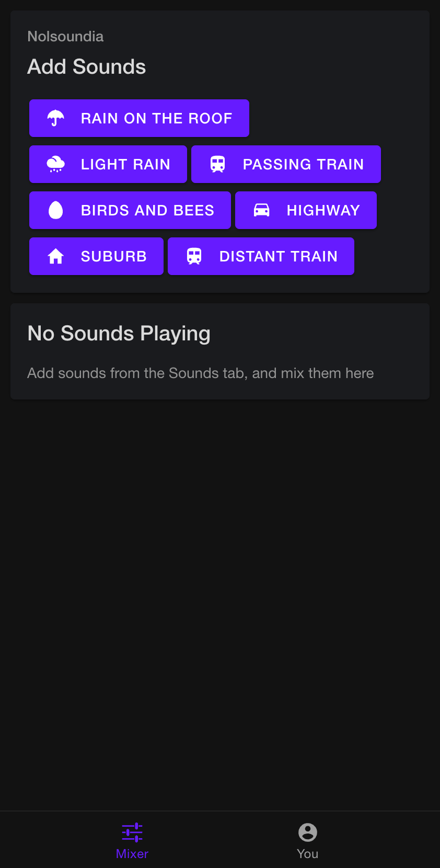
Task: Click the train icon beside Passing Train
Action: (x=218, y=164)
